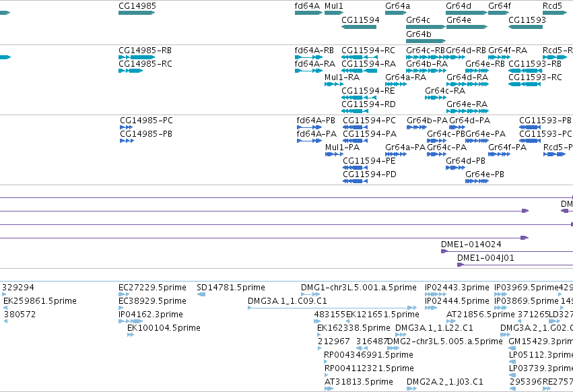Select the Gr64e gene feature
This screenshot has width=573, height=392.
coord(467,27)
